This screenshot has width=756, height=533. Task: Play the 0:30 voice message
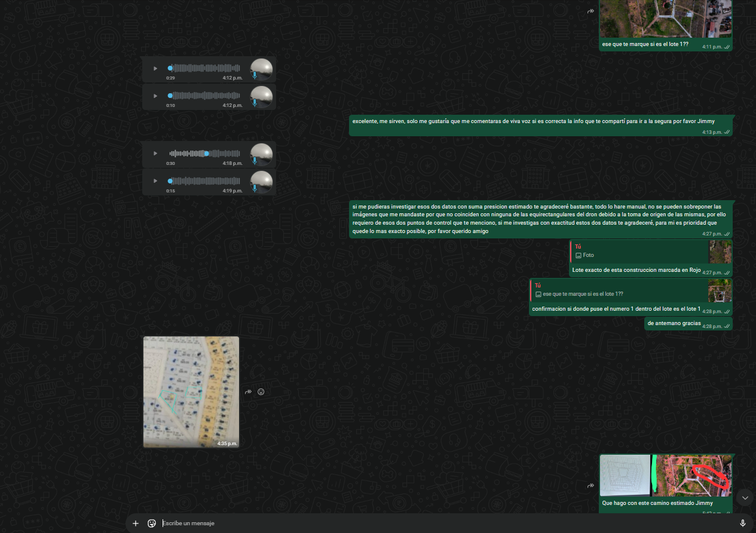pyautogui.click(x=155, y=154)
